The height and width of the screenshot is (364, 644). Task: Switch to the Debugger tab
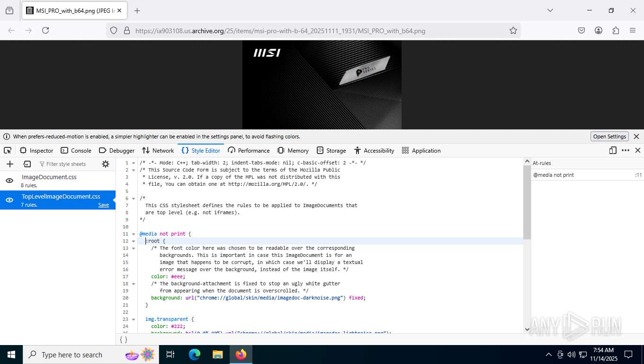coord(116,150)
